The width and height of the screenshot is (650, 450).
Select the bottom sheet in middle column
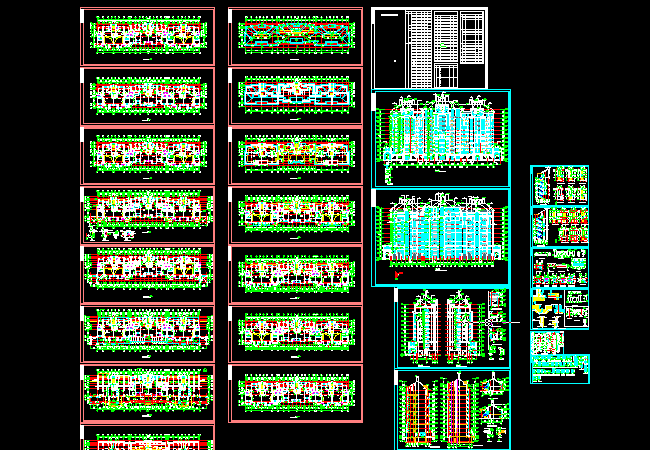coord(295,392)
